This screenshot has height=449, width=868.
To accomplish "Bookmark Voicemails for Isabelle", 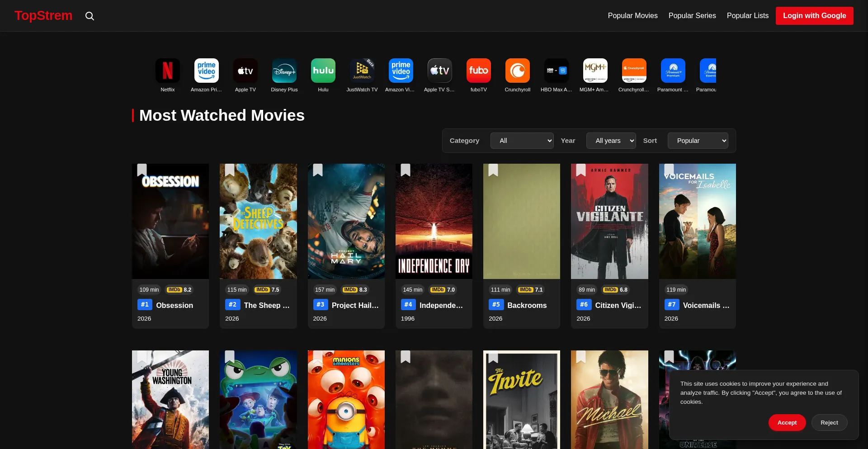I will tap(669, 170).
